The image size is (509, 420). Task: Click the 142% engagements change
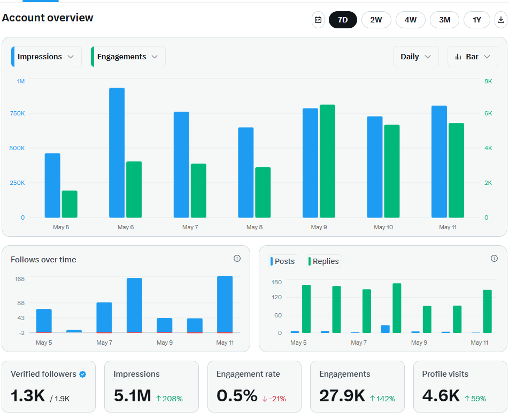(x=383, y=399)
